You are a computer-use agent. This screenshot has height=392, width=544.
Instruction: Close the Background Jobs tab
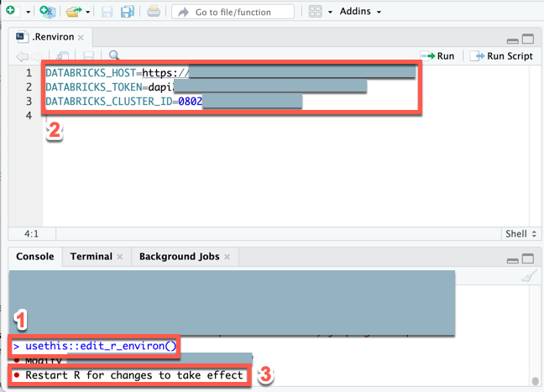pyautogui.click(x=227, y=257)
